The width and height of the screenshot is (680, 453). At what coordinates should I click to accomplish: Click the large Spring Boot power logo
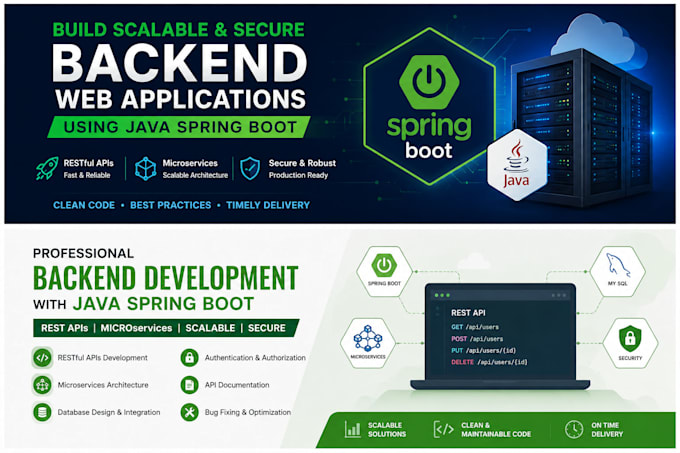[429, 82]
